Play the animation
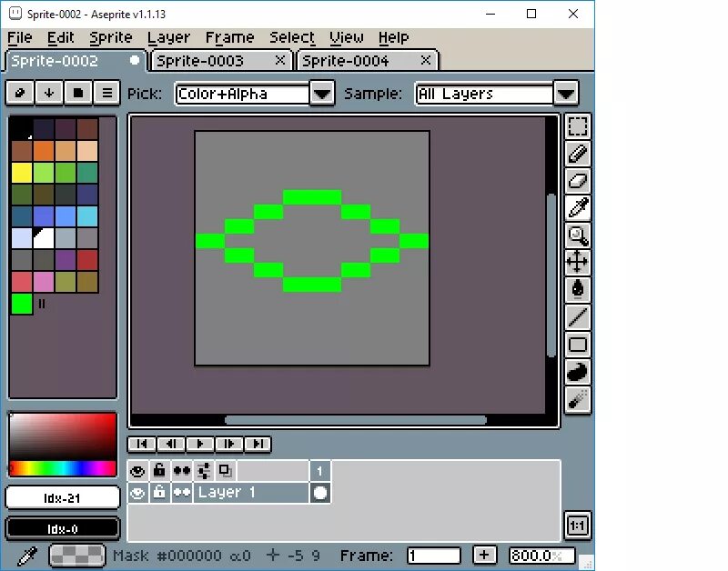 point(200,444)
